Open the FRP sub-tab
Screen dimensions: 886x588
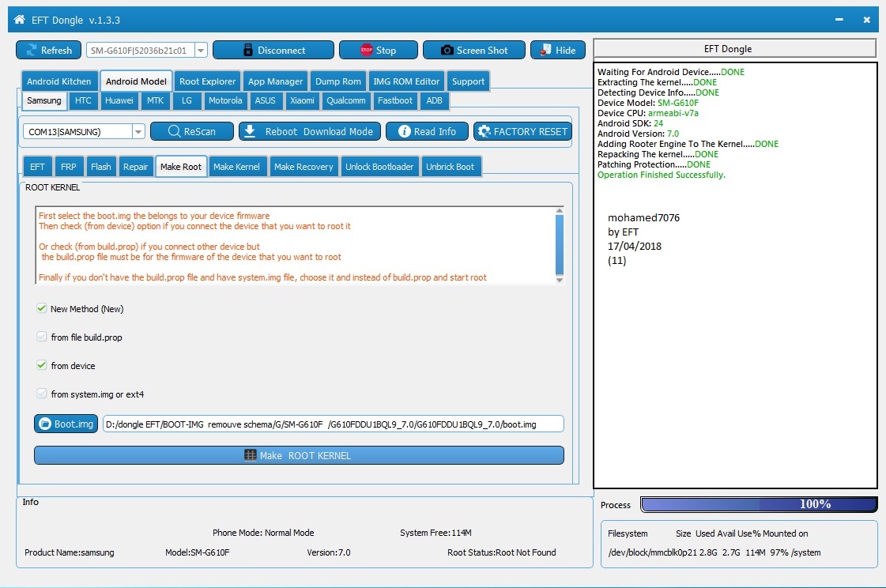69,167
